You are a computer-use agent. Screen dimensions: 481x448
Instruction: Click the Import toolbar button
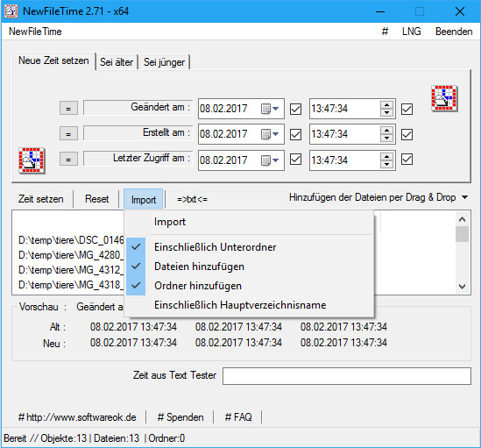click(144, 199)
